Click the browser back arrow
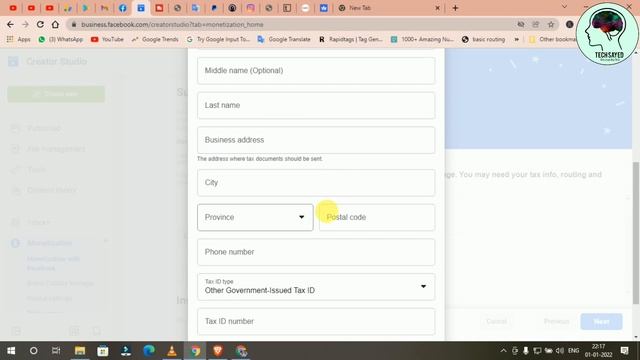Image resolution: width=640 pixels, height=360 pixels. [10, 24]
